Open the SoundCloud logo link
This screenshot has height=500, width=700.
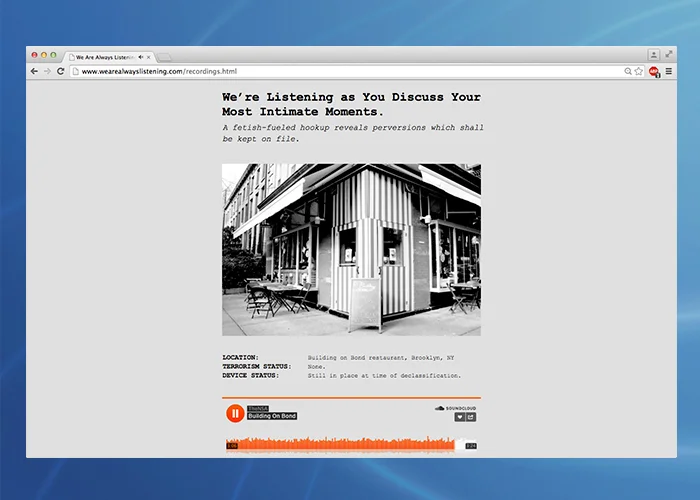click(x=455, y=408)
